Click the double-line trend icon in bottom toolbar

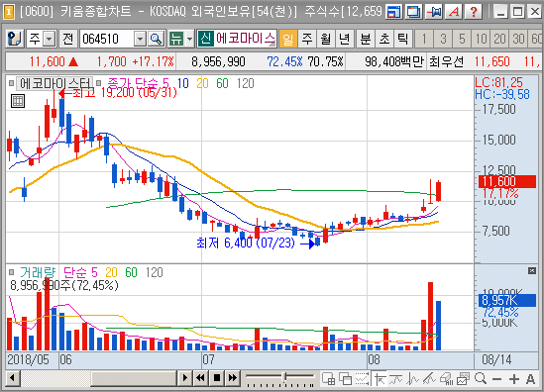(x=429, y=379)
